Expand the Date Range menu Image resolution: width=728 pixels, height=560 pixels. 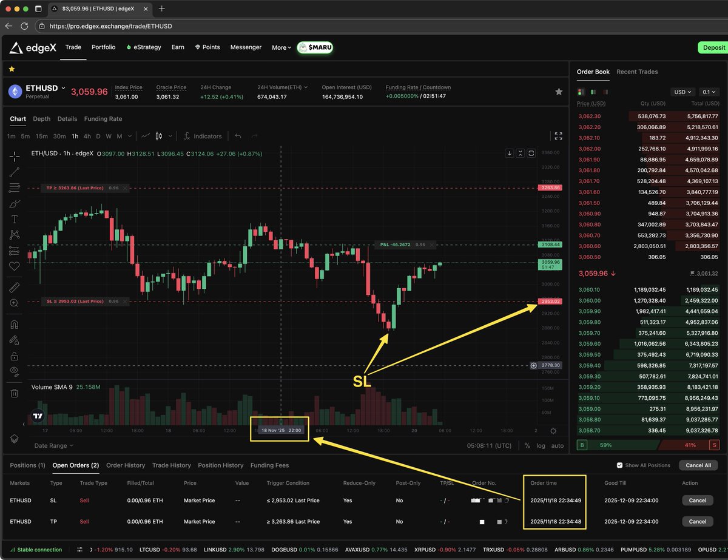tap(53, 445)
